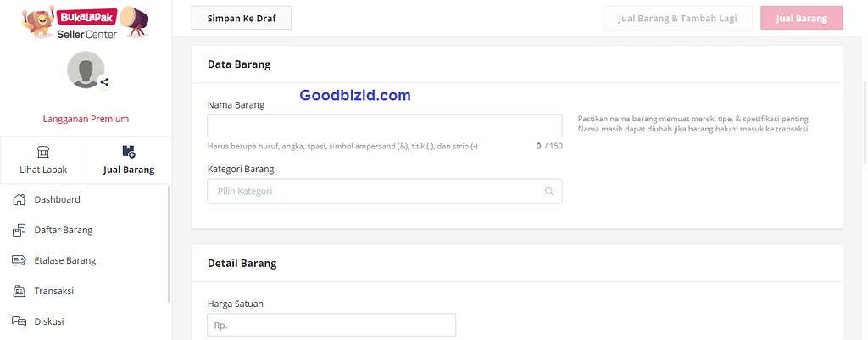This screenshot has height=340, width=868.
Task: Click the Daftar Barang icon in sidebar
Action: pyautogui.click(x=19, y=230)
